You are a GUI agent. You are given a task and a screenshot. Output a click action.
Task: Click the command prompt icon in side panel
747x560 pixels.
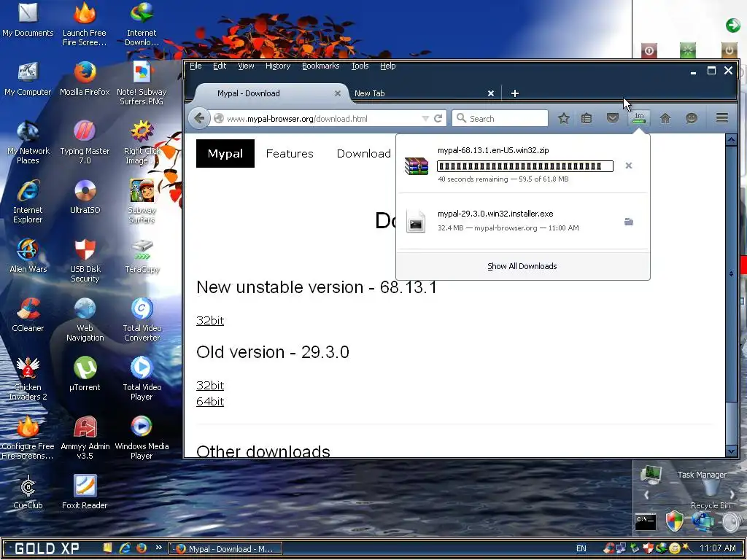[x=646, y=522]
